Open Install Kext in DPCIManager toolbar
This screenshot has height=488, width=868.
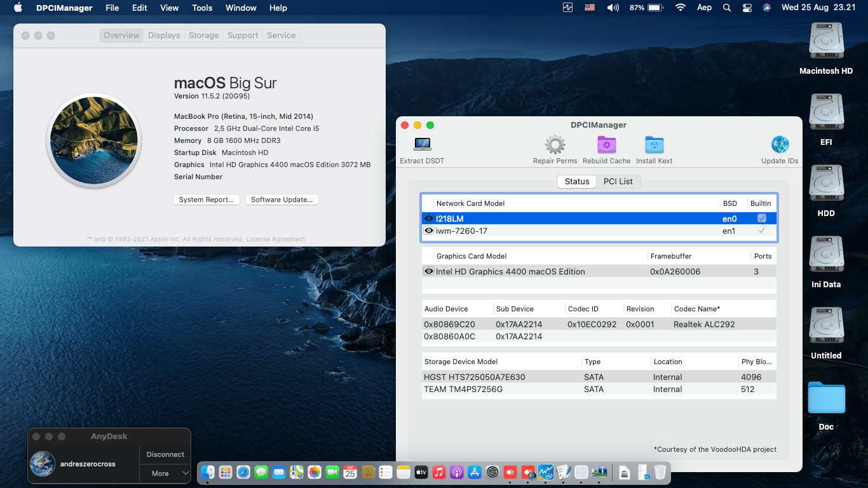pyautogui.click(x=654, y=144)
